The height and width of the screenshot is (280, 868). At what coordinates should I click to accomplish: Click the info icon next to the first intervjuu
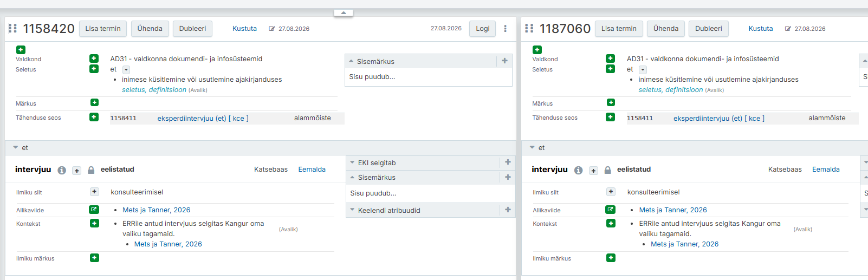point(62,170)
